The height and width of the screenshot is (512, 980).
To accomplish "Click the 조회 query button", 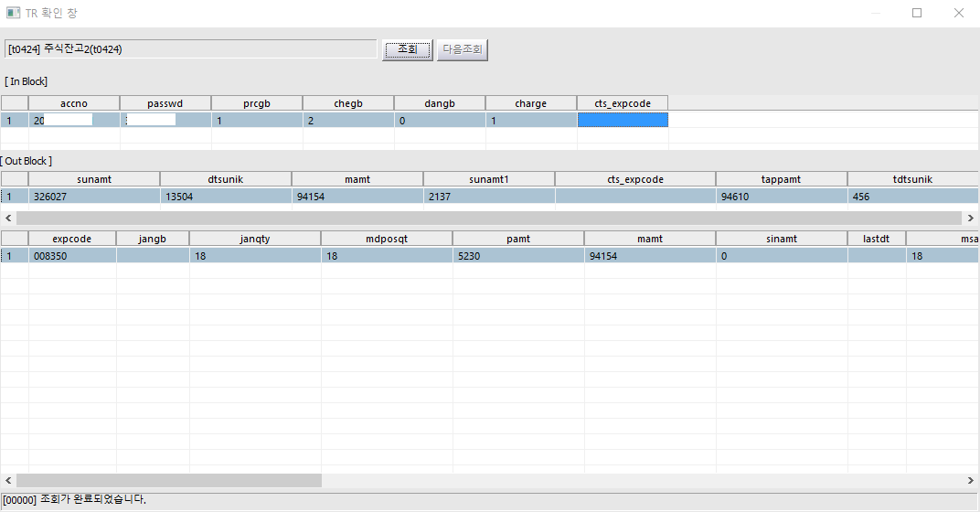I will [x=408, y=49].
